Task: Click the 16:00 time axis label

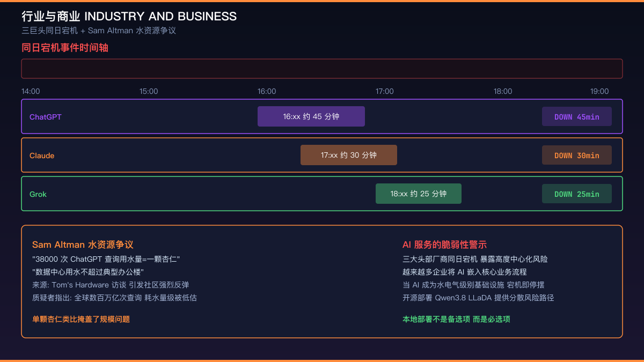Action: (x=267, y=91)
